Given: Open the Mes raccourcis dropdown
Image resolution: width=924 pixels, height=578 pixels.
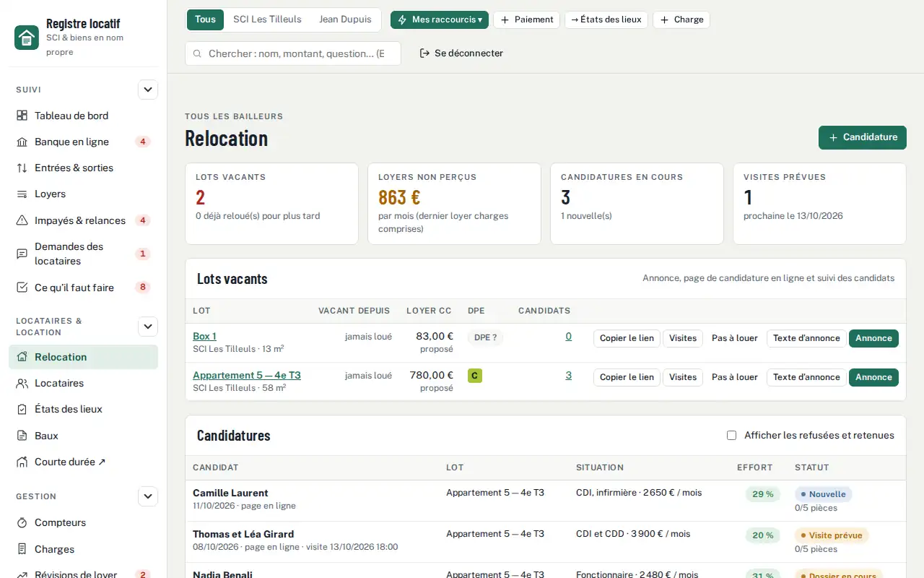Looking at the screenshot, I should coord(440,20).
